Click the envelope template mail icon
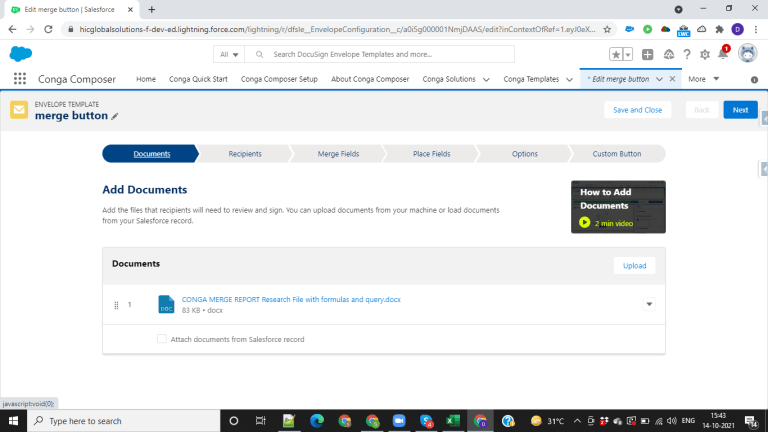 coord(19,110)
